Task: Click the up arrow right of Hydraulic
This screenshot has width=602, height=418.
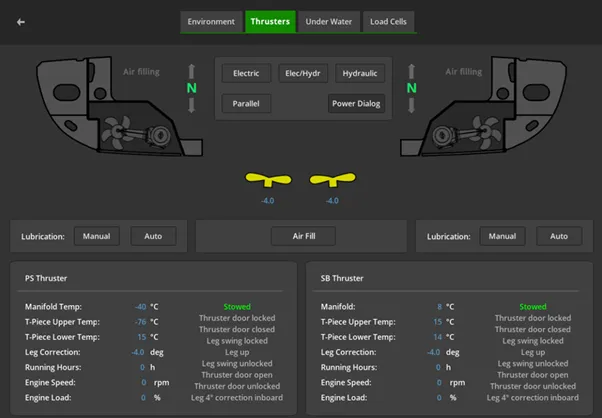Action: coord(412,71)
